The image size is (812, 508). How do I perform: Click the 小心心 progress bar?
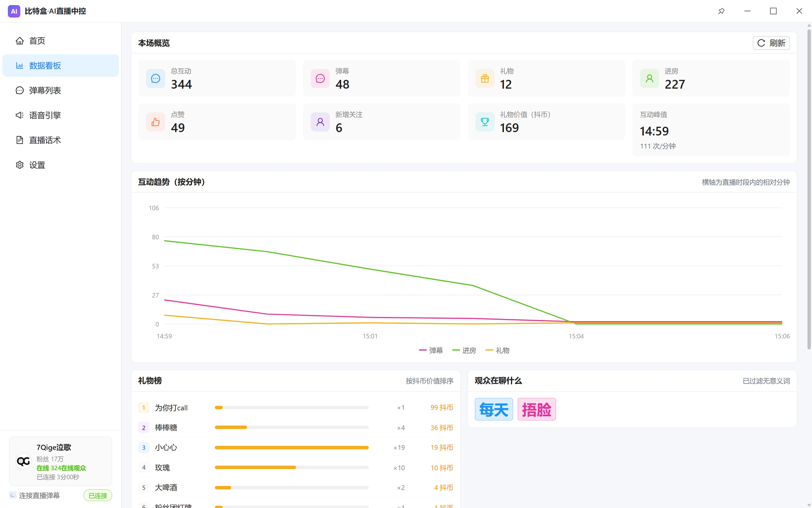coord(292,447)
